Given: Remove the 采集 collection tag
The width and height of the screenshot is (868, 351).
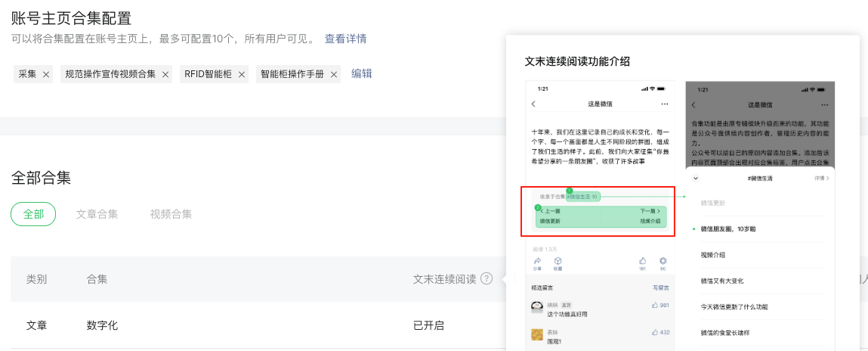Looking at the screenshot, I should pyautogui.click(x=46, y=74).
